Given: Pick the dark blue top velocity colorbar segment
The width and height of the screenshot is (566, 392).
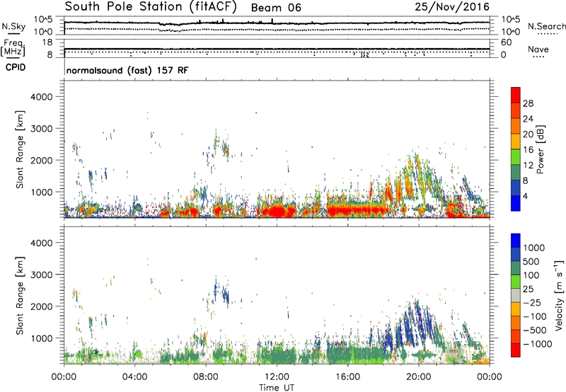Looking at the screenshot, I should coord(516,241).
